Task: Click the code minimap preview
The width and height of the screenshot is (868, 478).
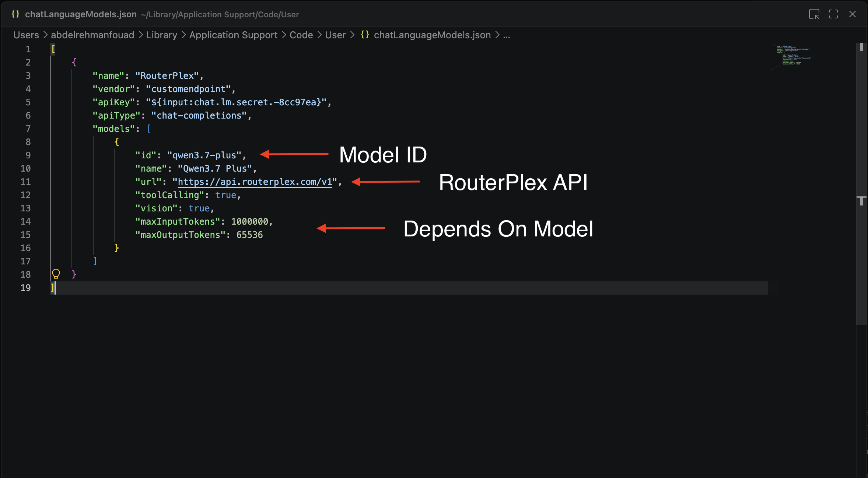Action: point(791,56)
